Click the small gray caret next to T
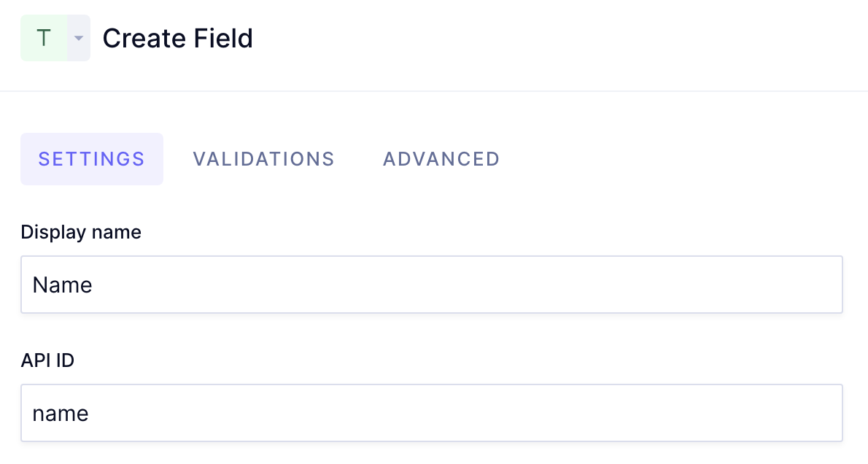868x464 pixels. [x=79, y=38]
